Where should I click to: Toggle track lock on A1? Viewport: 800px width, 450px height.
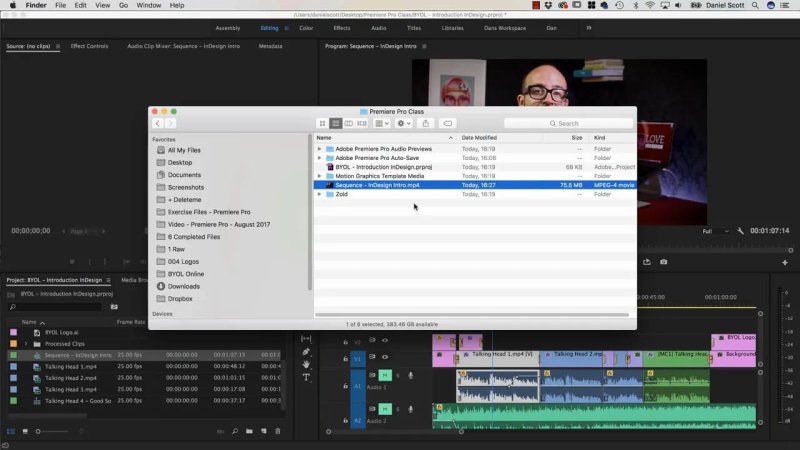[345, 386]
